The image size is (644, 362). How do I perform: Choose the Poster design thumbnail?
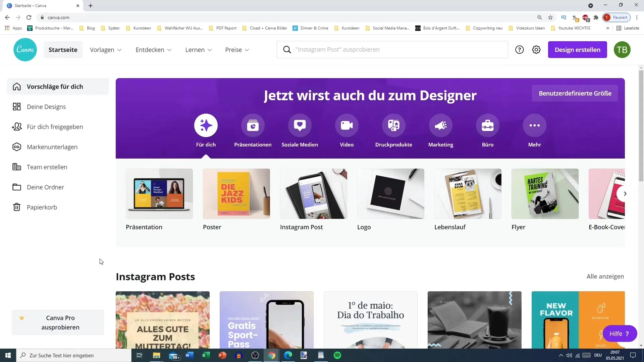(x=236, y=194)
